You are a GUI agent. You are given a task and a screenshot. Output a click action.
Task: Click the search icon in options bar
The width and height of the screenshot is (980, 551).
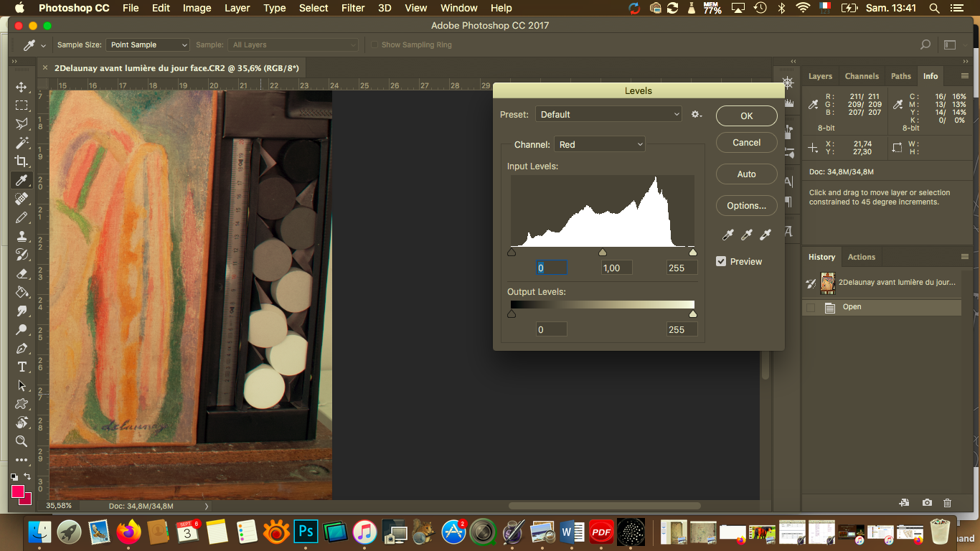[925, 44]
